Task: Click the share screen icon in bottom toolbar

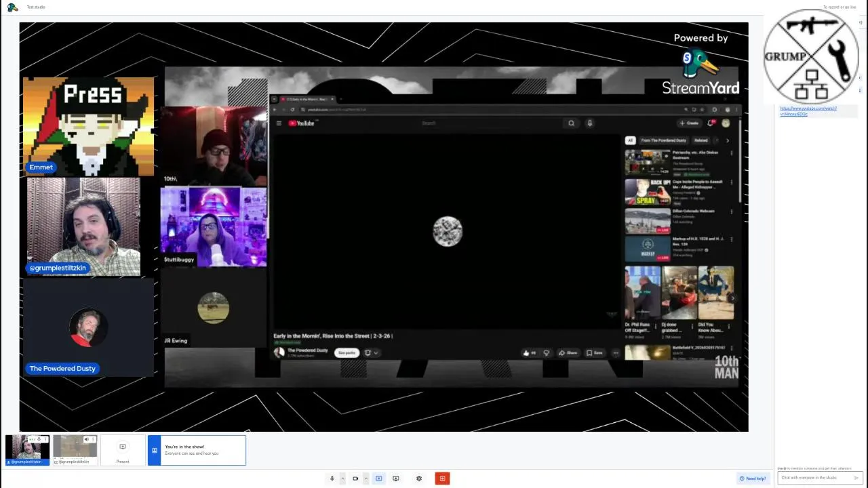Action: (x=396, y=479)
